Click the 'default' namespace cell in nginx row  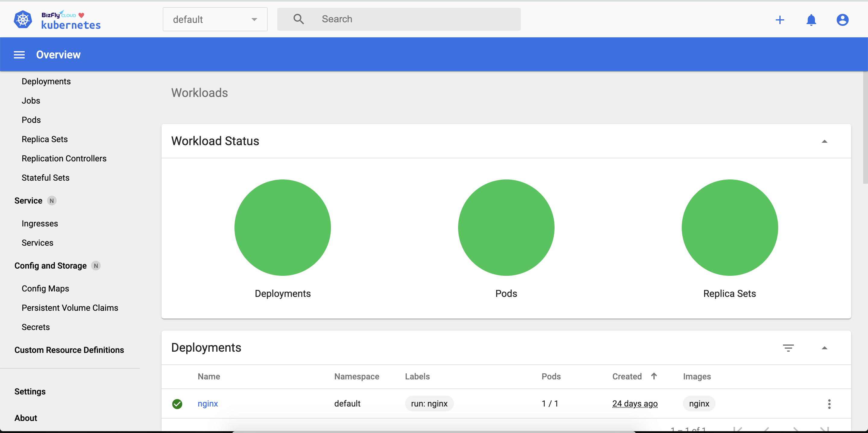click(x=347, y=404)
